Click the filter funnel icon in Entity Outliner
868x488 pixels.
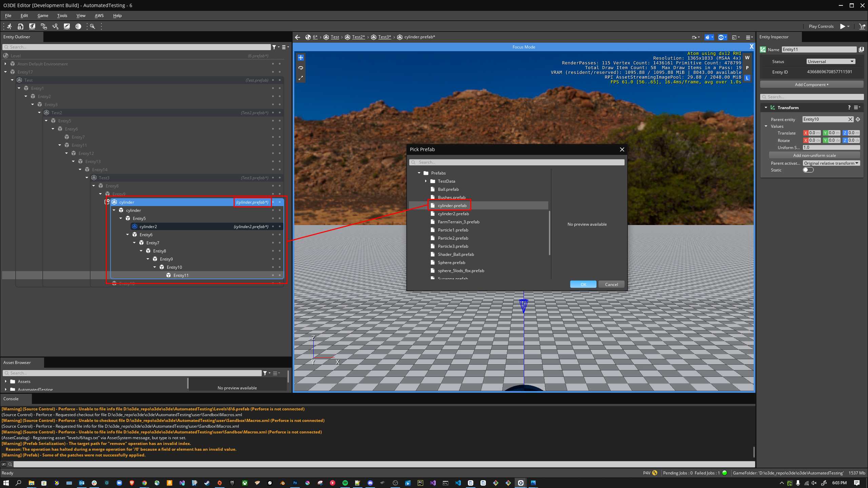point(275,47)
